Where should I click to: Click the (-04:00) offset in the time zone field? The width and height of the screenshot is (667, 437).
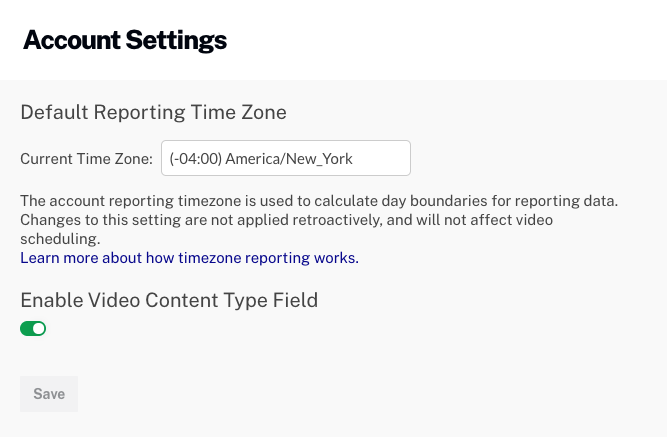[195, 158]
